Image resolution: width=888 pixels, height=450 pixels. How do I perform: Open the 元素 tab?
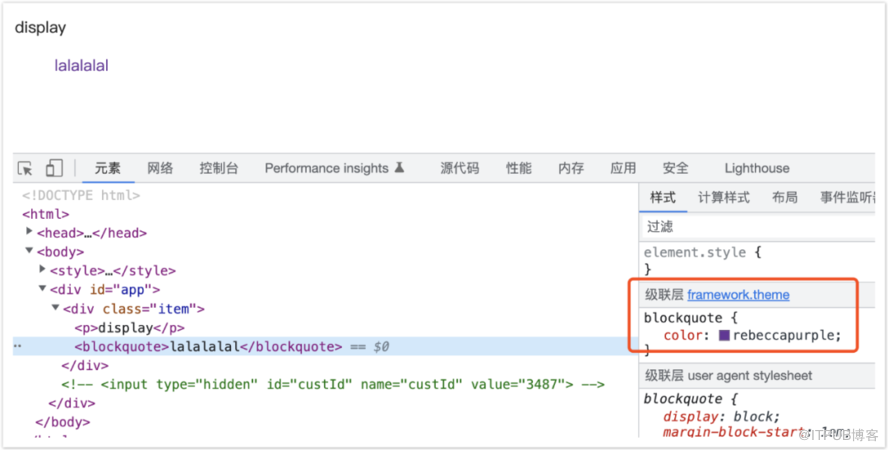point(108,168)
